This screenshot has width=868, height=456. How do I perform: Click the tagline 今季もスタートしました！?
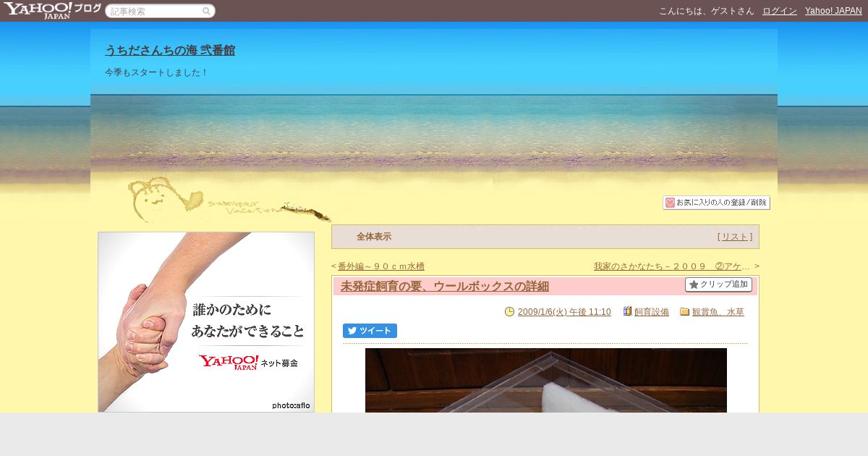157,72
